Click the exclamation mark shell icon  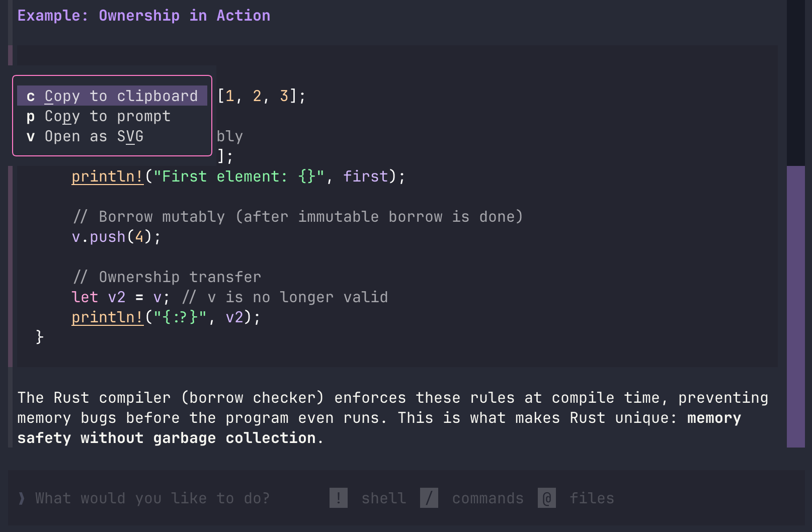(338, 498)
